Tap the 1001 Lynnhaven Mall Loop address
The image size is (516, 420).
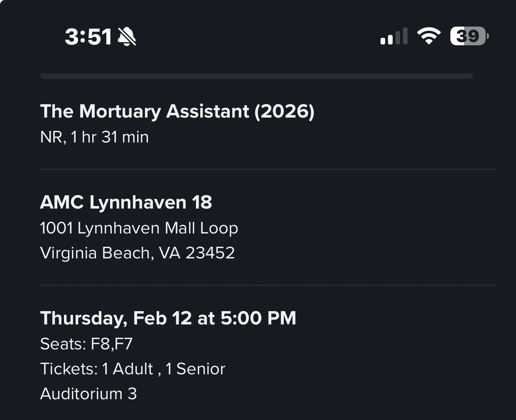(139, 228)
